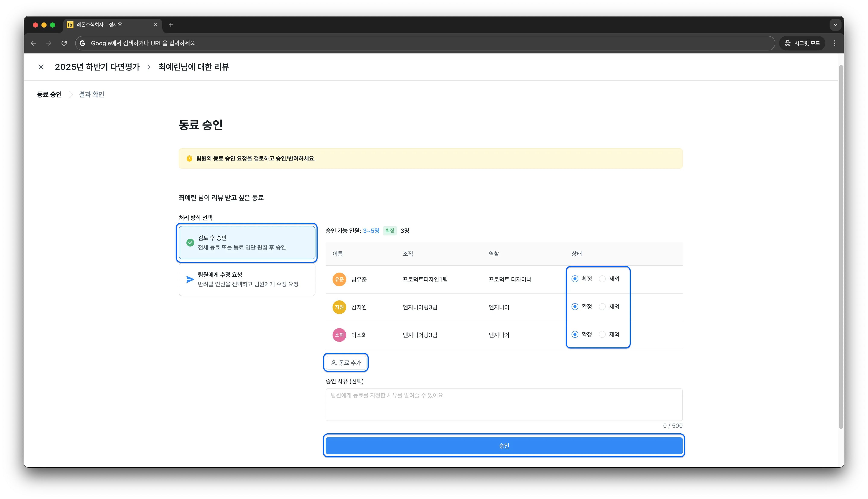868x499 pixels.
Task: Click the 0 / 500 character counter
Action: coord(673,426)
